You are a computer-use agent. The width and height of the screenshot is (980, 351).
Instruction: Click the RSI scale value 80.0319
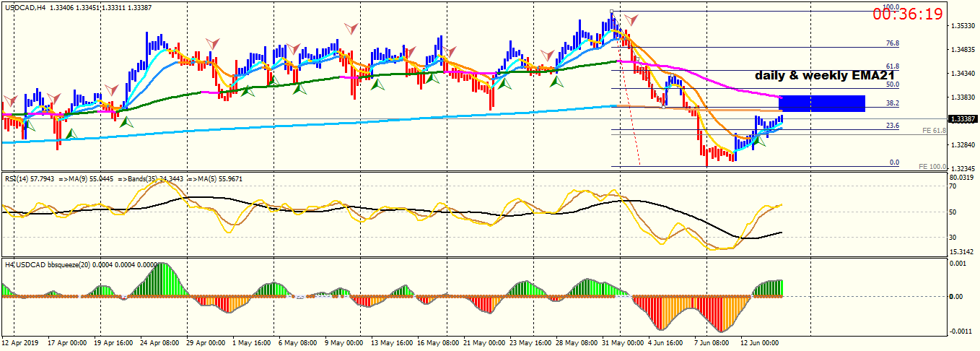pos(963,177)
